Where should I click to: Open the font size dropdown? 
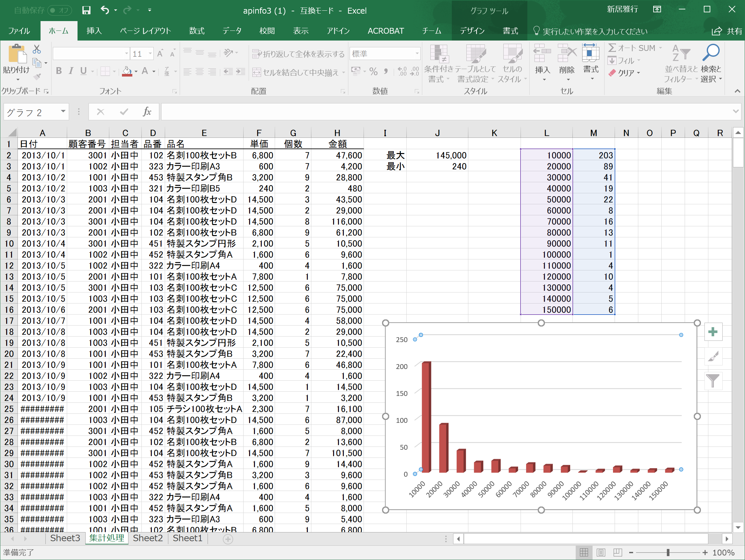click(x=150, y=54)
